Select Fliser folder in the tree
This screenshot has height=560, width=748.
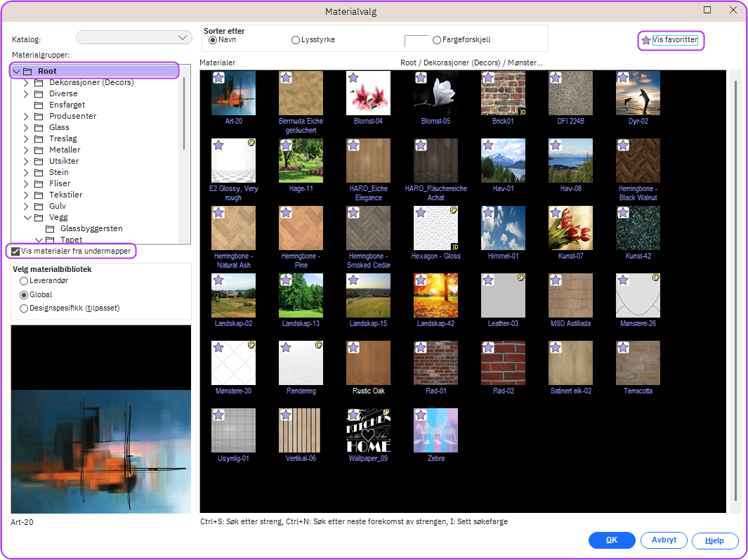[60, 183]
